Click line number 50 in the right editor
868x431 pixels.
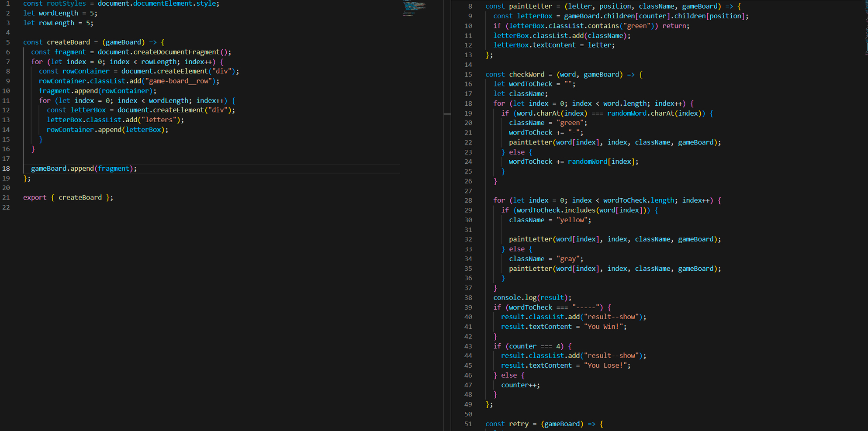pos(468,414)
